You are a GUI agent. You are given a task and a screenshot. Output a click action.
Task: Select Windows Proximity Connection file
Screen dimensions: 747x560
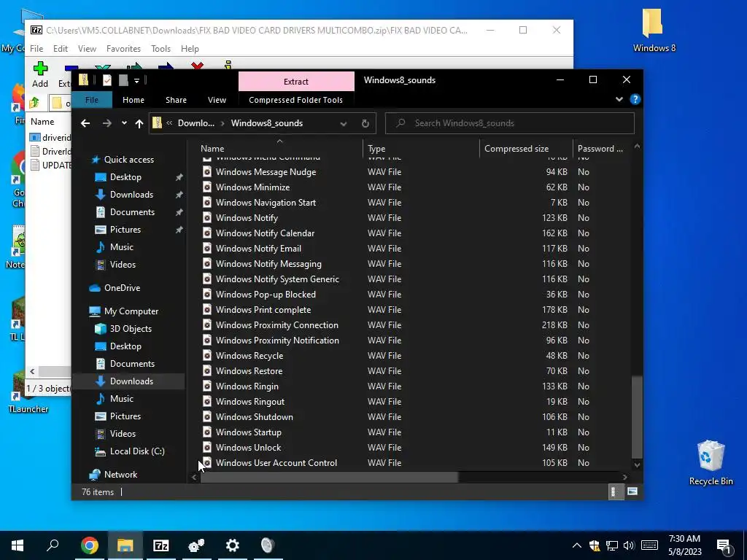pos(276,324)
